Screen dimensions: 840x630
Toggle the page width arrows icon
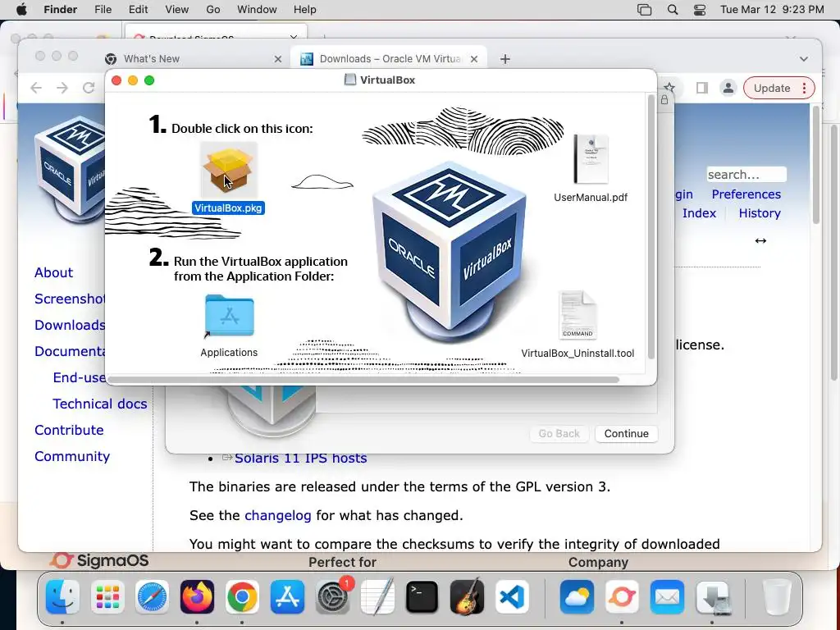tap(760, 241)
